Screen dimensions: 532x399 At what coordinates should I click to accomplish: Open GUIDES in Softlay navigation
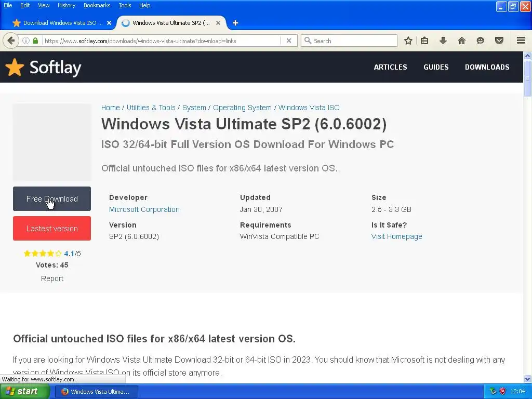click(436, 67)
